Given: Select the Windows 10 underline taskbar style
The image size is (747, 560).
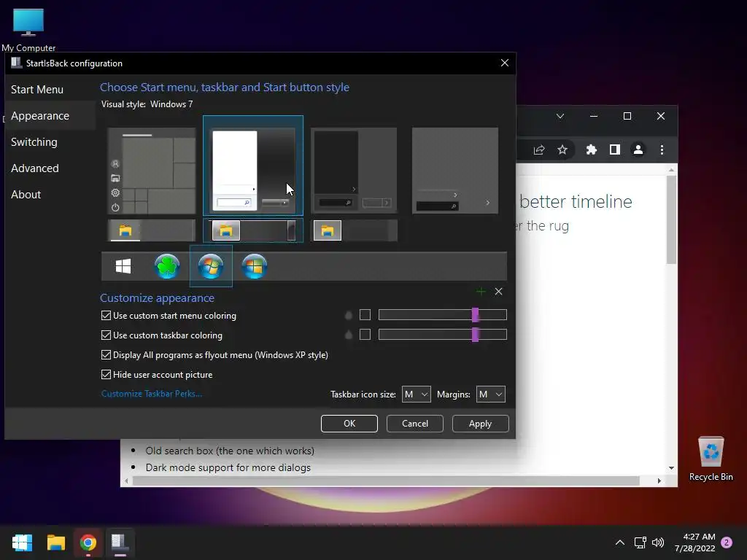Looking at the screenshot, I should tap(152, 230).
